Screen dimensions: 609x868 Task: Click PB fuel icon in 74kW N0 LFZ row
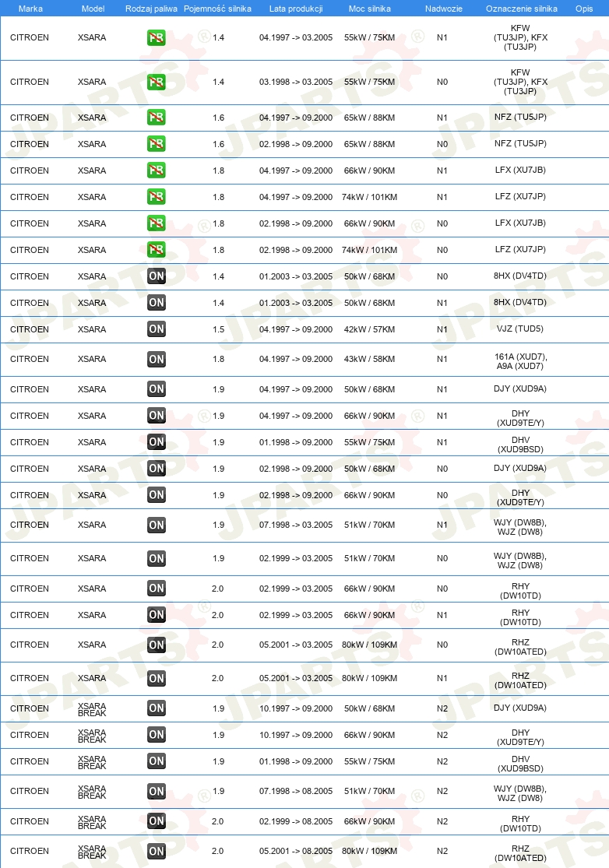pyautogui.click(x=156, y=250)
